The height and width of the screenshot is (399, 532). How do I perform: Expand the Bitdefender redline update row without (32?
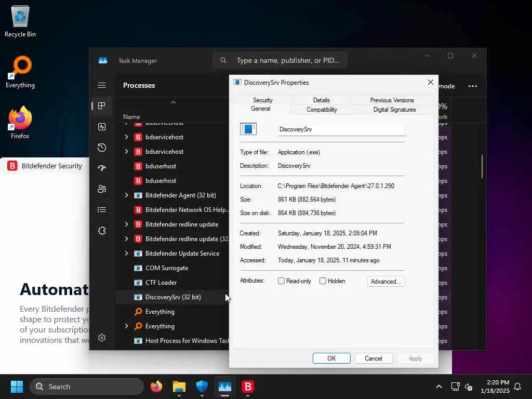click(x=126, y=224)
